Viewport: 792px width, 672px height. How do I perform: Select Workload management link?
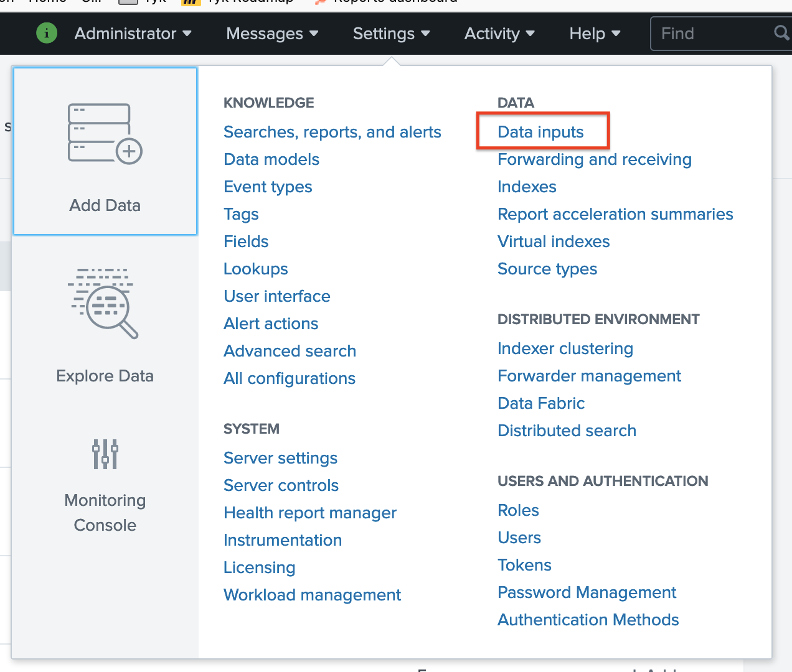click(312, 595)
